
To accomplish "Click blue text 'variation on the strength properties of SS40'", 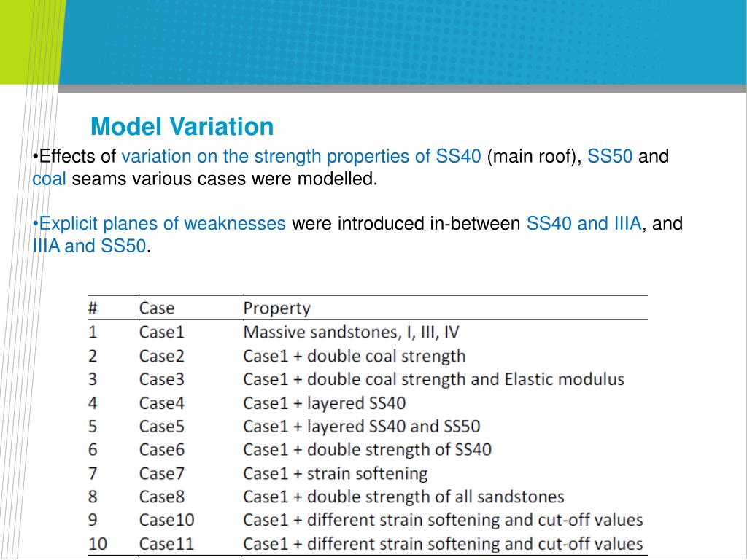I will point(301,157).
